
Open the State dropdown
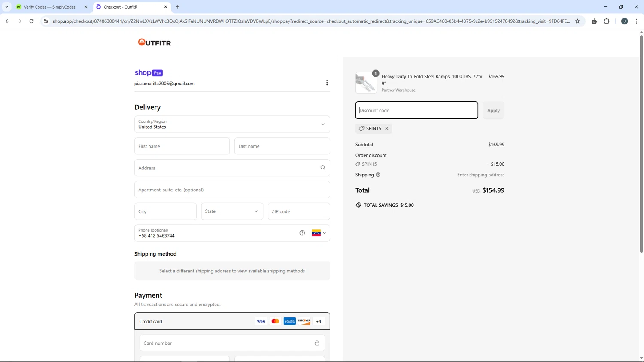232,211
